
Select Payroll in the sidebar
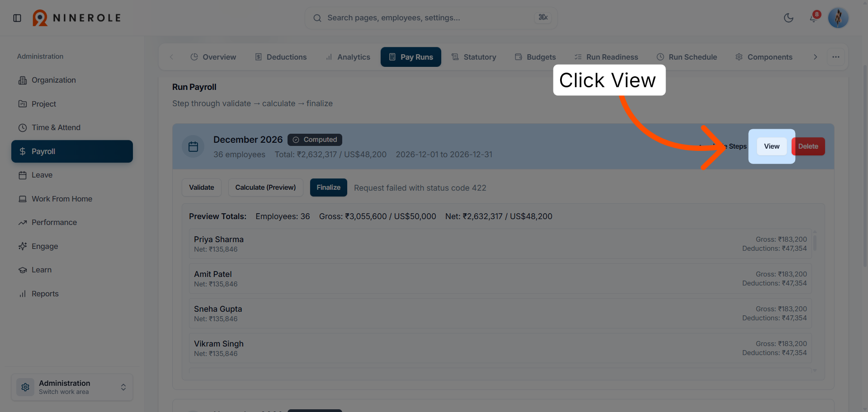pos(72,151)
